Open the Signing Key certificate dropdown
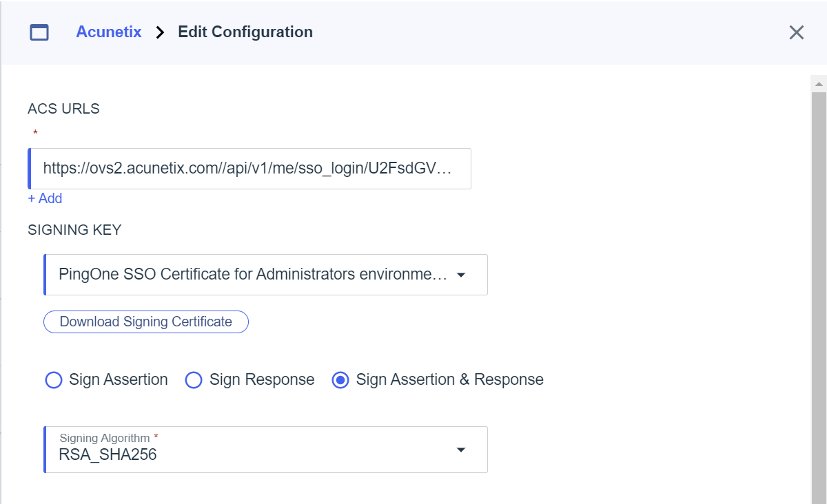 click(x=265, y=275)
